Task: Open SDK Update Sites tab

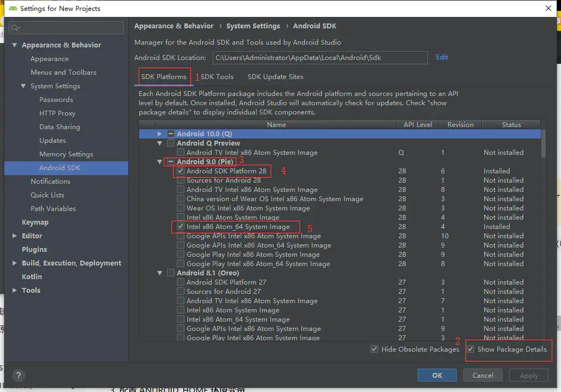Action: click(275, 77)
